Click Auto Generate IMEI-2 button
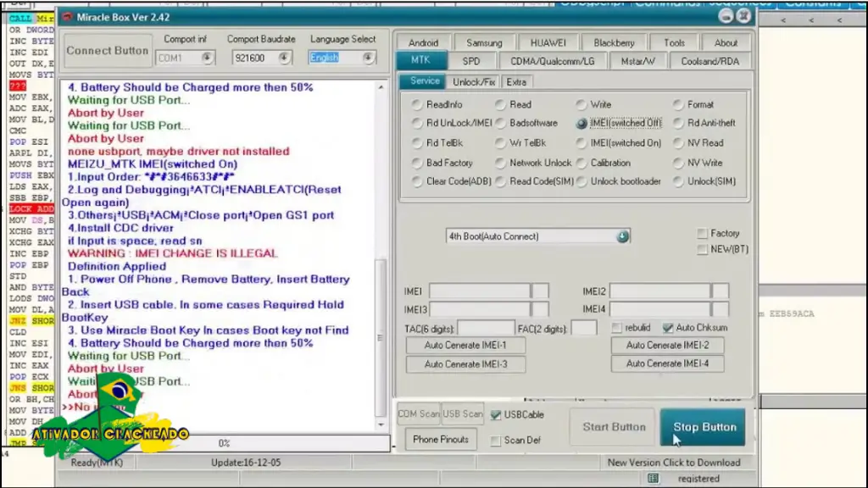This screenshot has height=488, width=868. coord(667,346)
